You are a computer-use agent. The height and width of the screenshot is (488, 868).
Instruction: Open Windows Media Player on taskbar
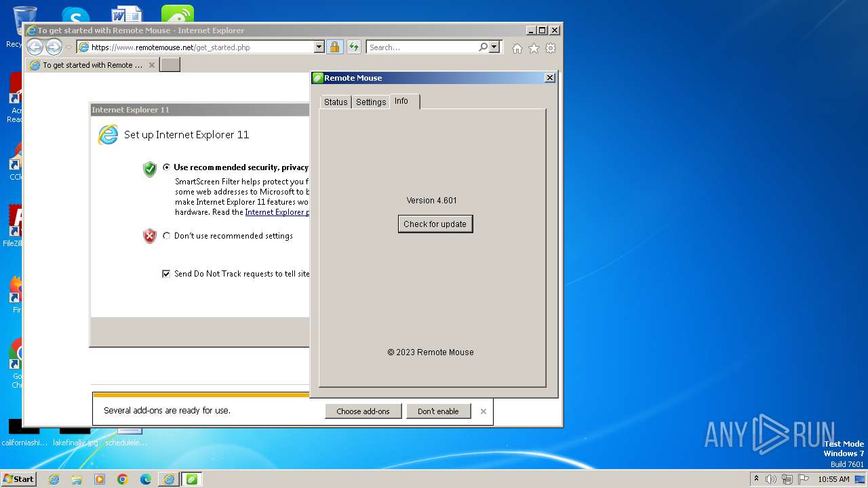(x=100, y=479)
